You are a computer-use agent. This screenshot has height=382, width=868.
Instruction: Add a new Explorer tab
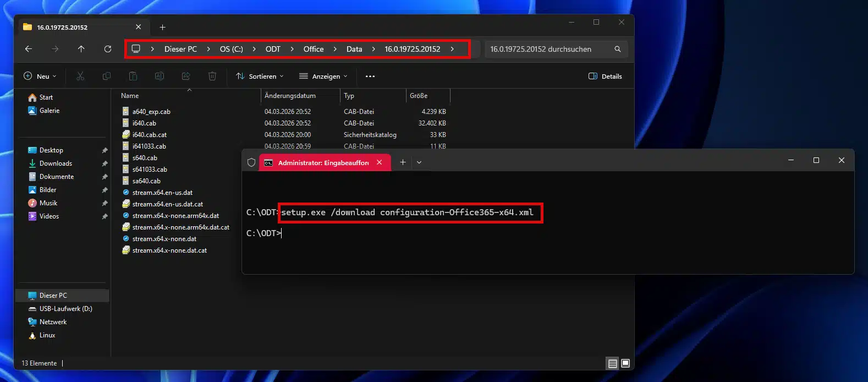162,27
